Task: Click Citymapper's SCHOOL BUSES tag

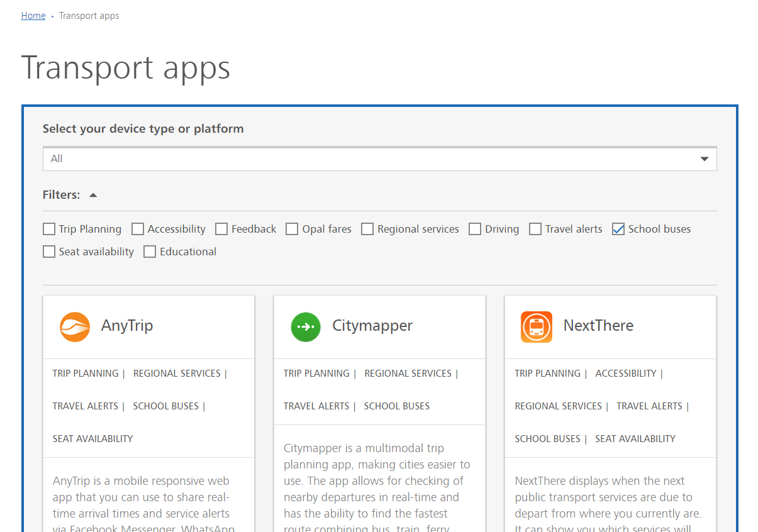Action: (x=397, y=406)
